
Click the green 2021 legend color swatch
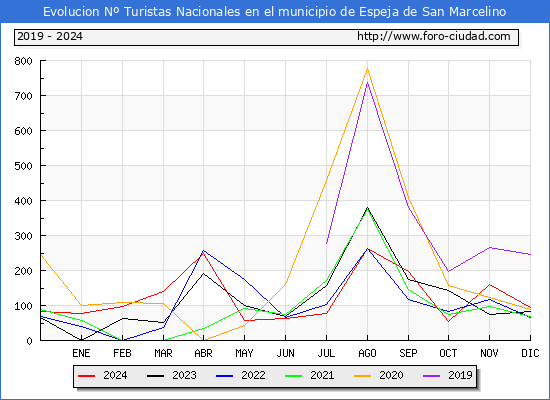pyautogui.click(x=294, y=376)
